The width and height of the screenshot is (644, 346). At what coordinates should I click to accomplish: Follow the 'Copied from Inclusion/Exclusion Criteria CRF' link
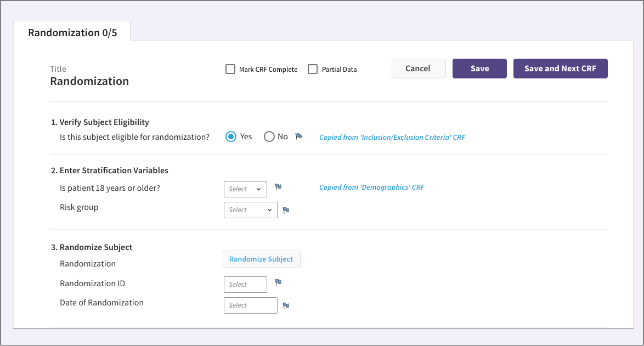[x=392, y=138]
